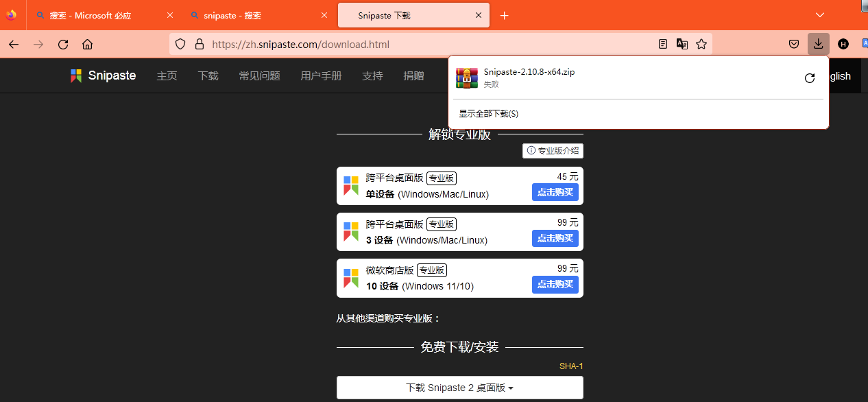Click 从其他渠道购买专业版 text

tap(388, 318)
